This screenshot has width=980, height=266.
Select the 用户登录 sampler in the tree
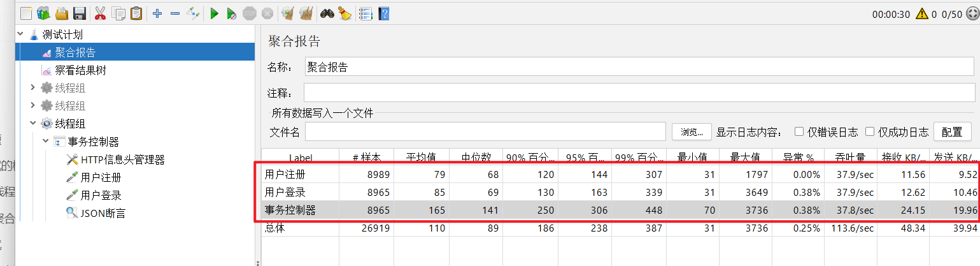[x=101, y=195]
